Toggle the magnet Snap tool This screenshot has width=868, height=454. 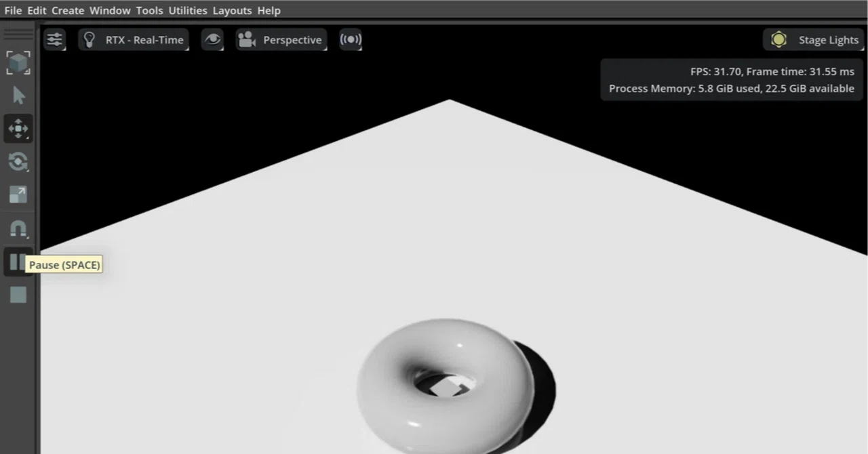18,228
